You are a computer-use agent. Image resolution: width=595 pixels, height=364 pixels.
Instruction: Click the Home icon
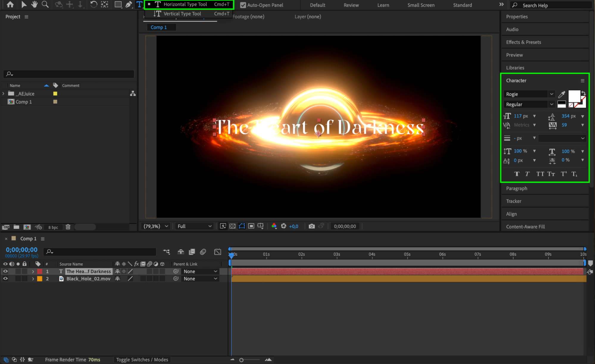click(x=10, y=4)
